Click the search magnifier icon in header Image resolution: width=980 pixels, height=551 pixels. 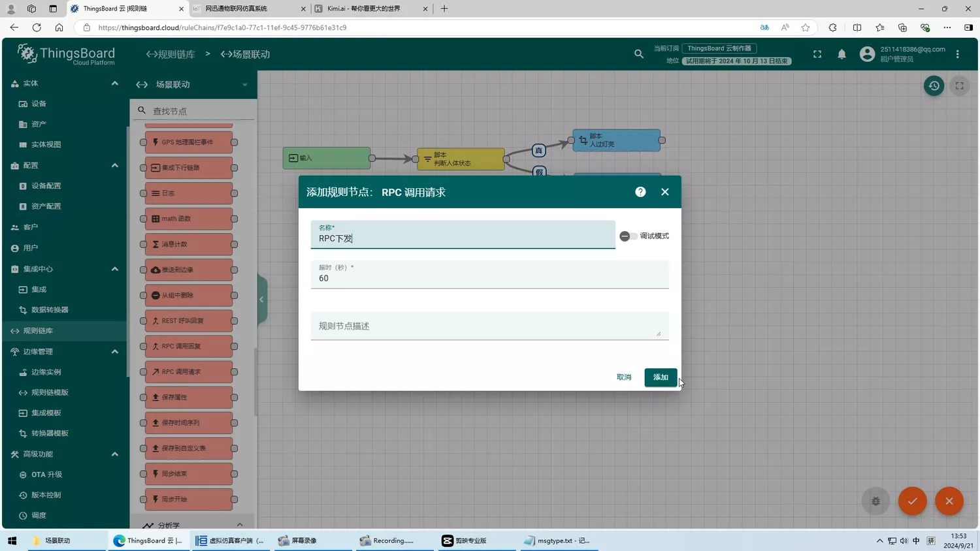click(638, 54)
